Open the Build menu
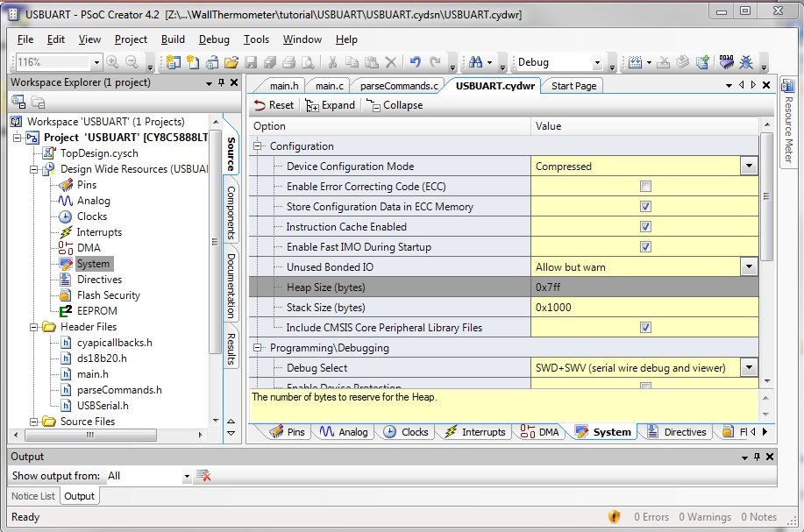This screenshot has width=804, height=532. [x=173, y=39]
